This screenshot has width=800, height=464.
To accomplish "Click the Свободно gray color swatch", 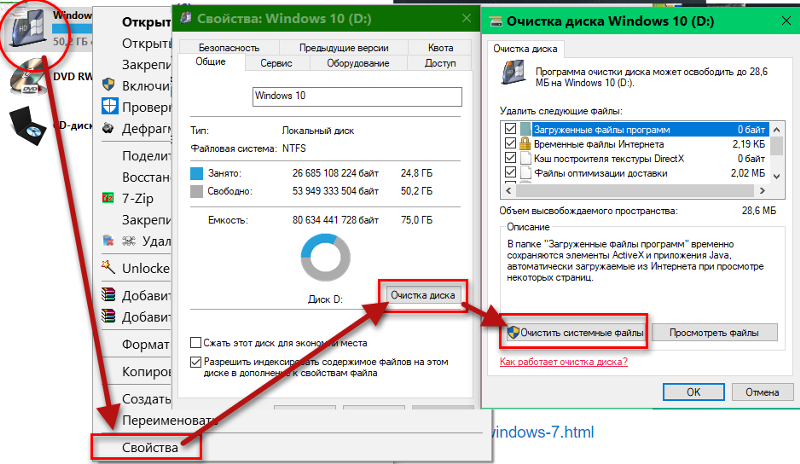I will (x=196, y=191).
